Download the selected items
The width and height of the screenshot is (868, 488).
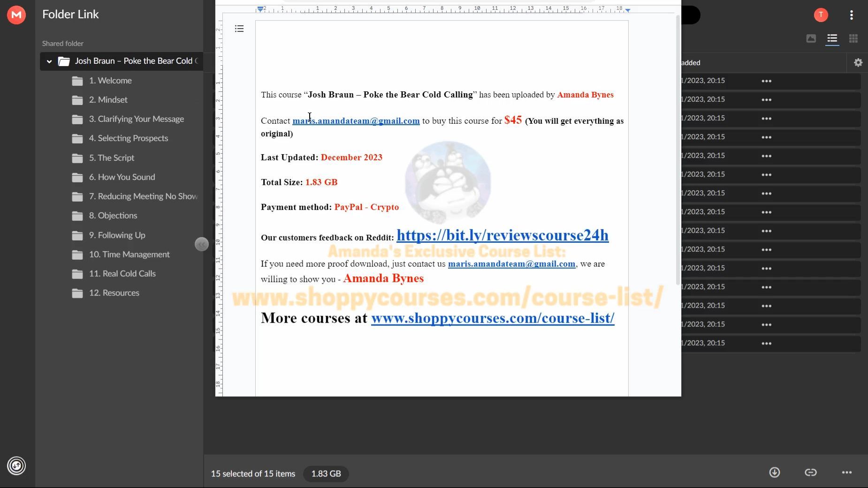point(775,473)
